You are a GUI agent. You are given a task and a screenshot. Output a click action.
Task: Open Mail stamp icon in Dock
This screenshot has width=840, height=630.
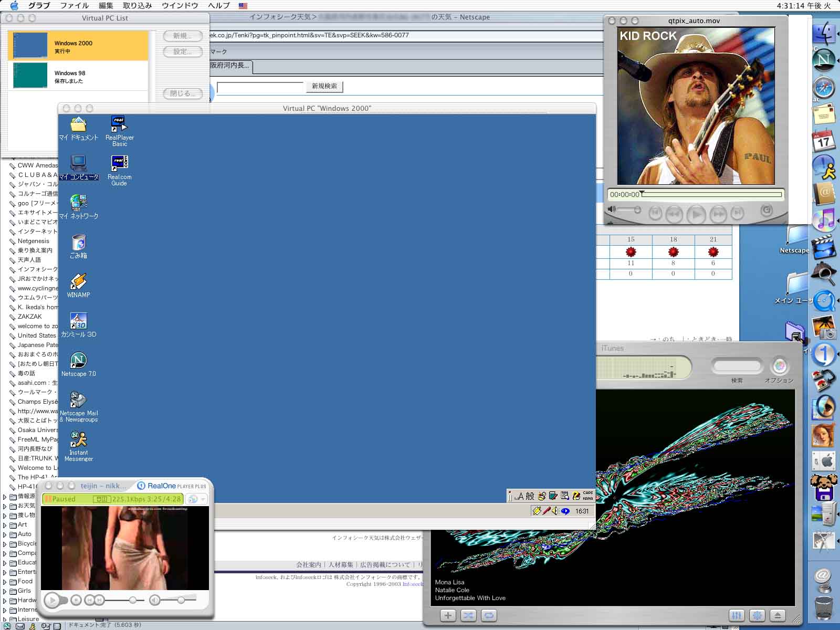pyautogui.click(x=824, y=114)
